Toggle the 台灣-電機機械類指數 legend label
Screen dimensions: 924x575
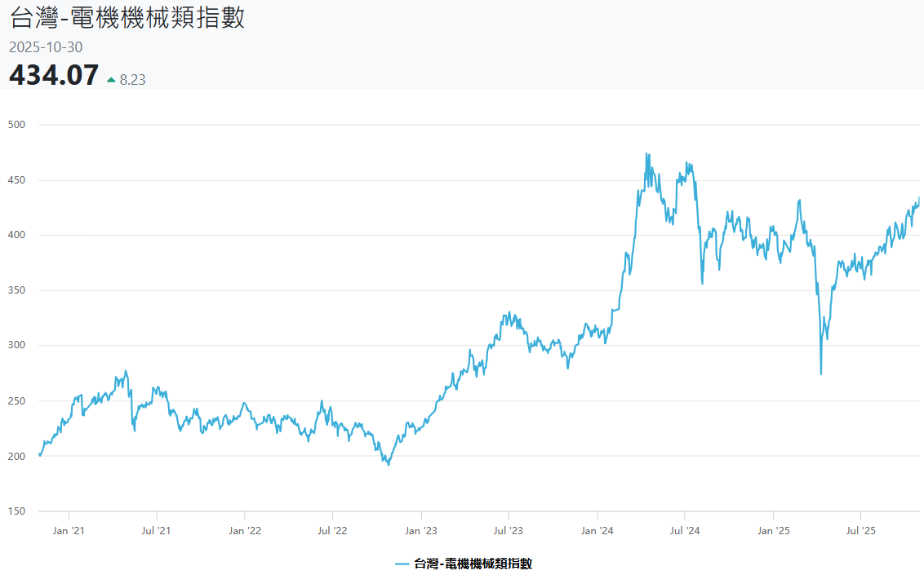[x=473, y=564]
